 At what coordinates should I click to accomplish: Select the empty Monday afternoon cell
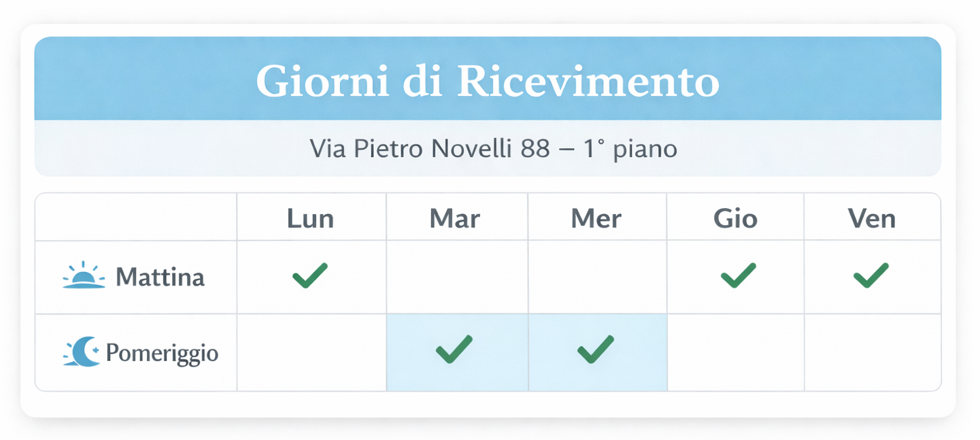311,353
